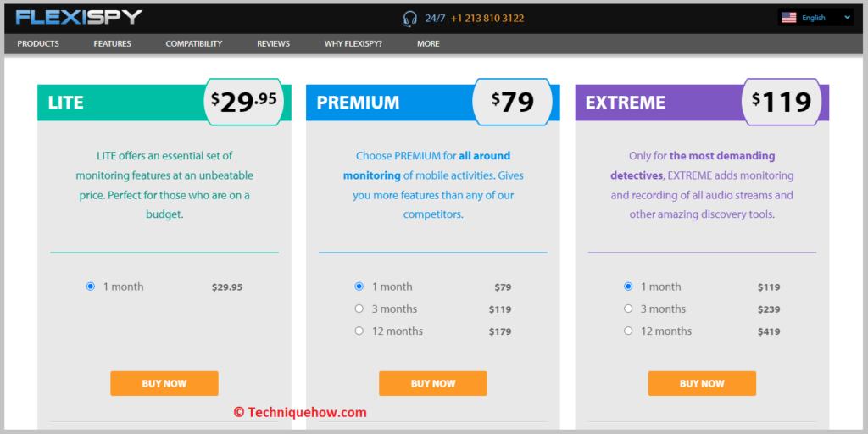
Task: Click the headset support icon
Action: point(409,19)
